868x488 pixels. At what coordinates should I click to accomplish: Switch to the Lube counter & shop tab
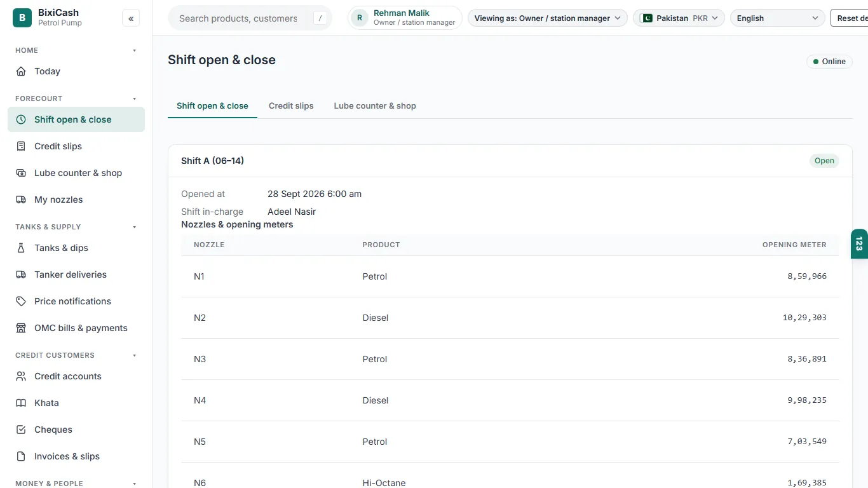coord(375,106)
